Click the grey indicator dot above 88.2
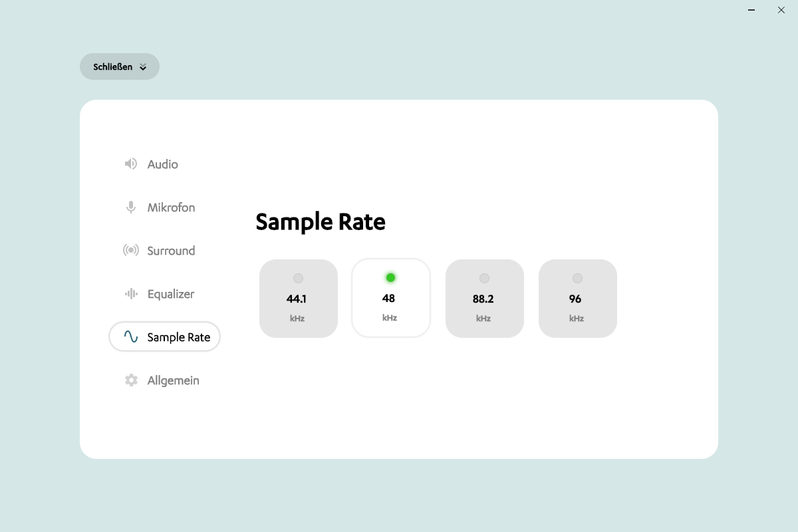This screenshot has width=798, height=532. click(x=484, y=278)
